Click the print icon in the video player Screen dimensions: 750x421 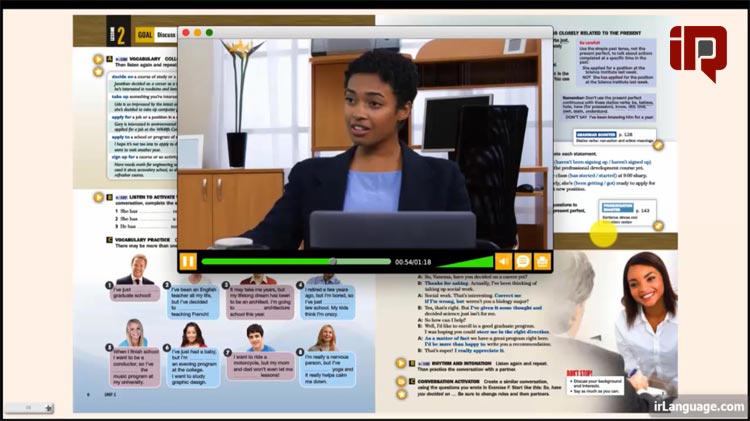coord(542,262)
